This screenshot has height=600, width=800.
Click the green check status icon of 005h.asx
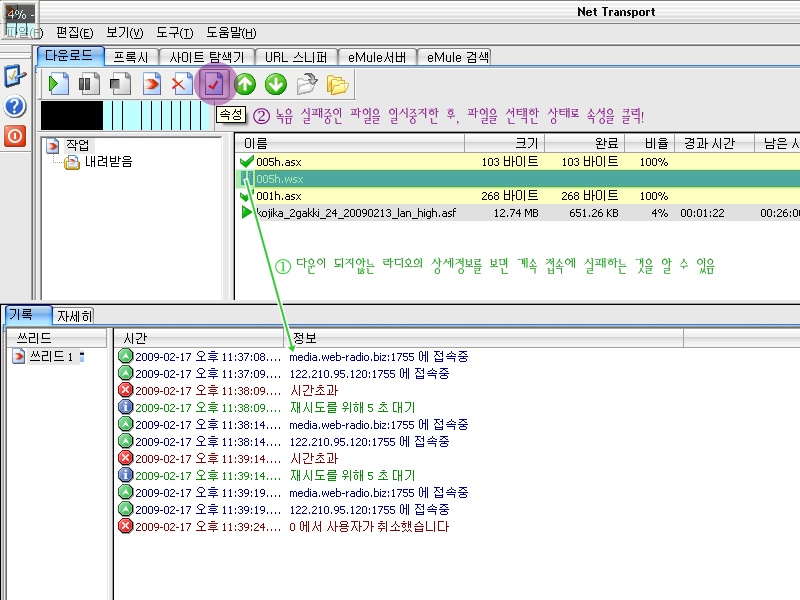[x=246, y=162]
